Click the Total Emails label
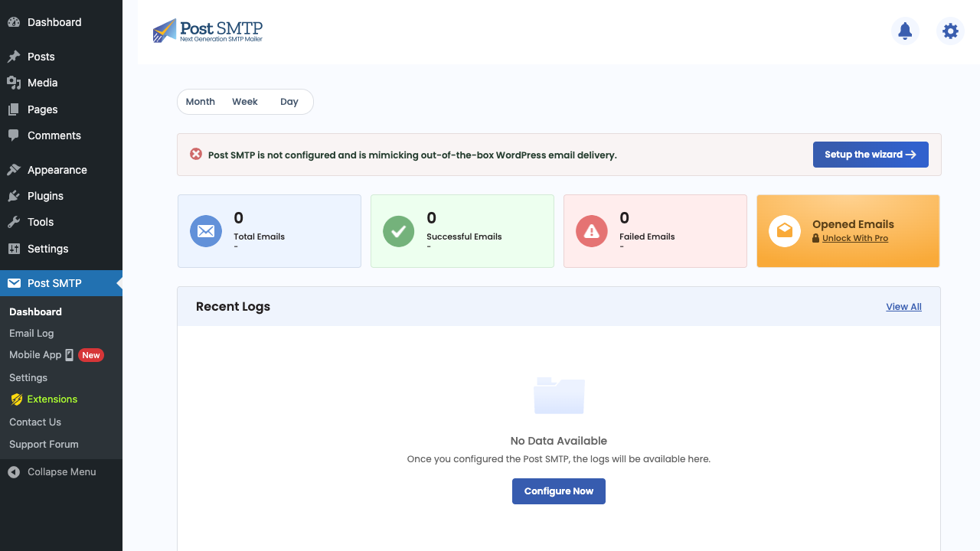Screen dimensions: 980x551 click(x=259, y=236)
